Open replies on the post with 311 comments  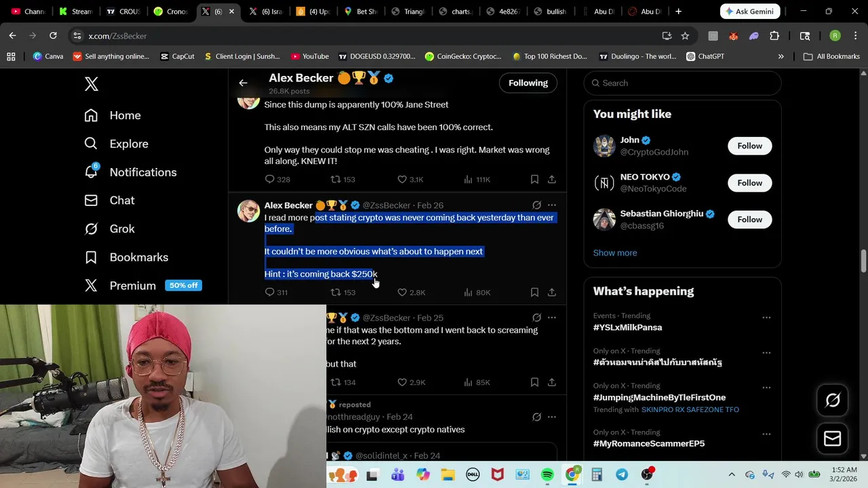(276, 292)
